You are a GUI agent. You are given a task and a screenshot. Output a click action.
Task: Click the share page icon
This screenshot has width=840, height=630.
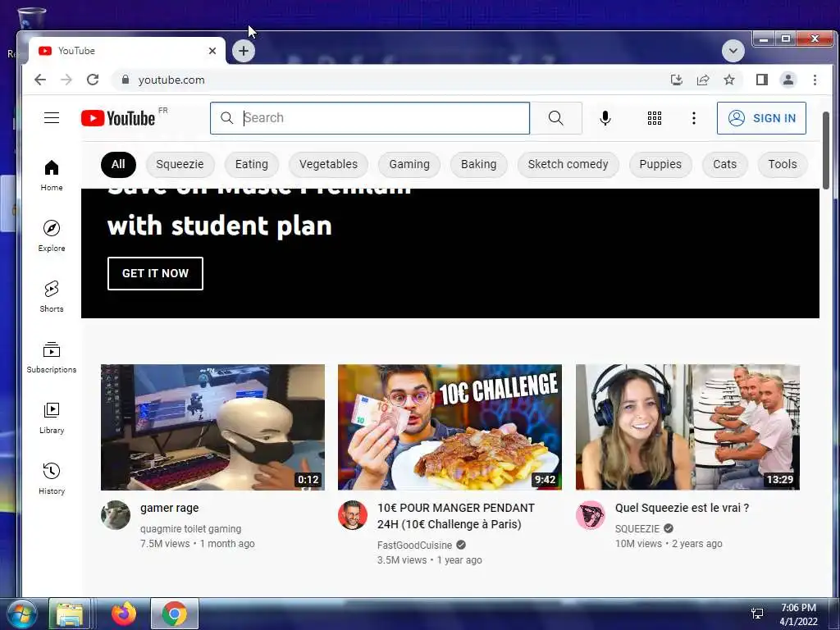point(703,80)
